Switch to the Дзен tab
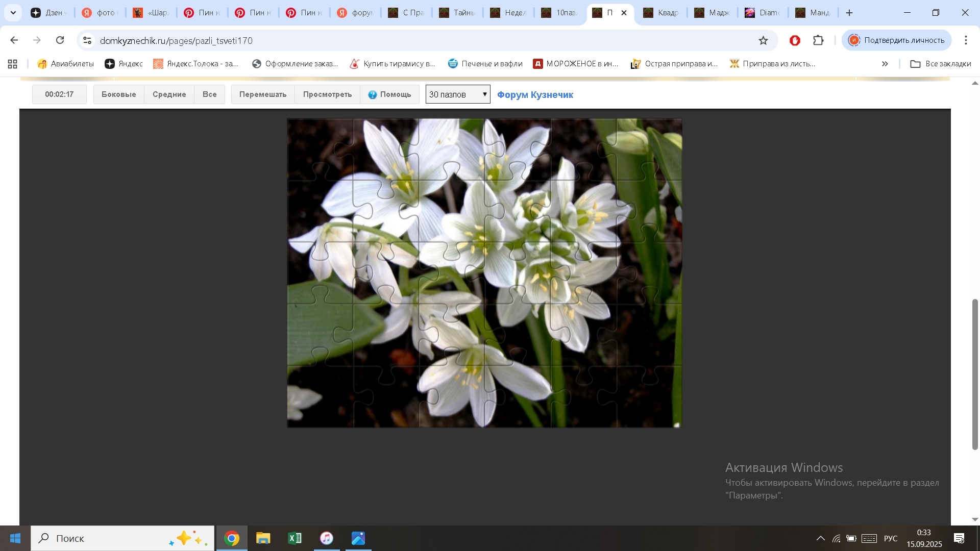980x551 pixels. click(x=48, y=13)
